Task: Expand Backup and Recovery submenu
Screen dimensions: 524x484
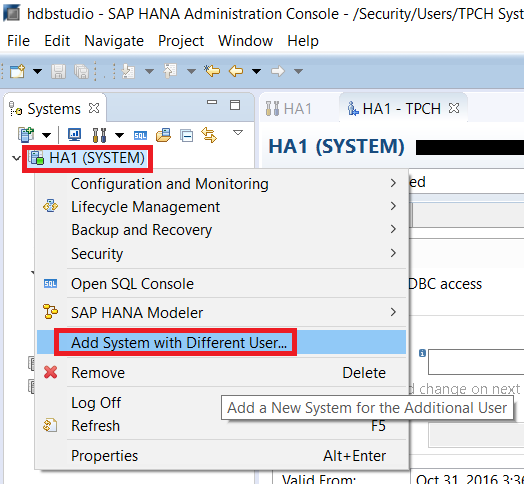Action: click(222, 230)
